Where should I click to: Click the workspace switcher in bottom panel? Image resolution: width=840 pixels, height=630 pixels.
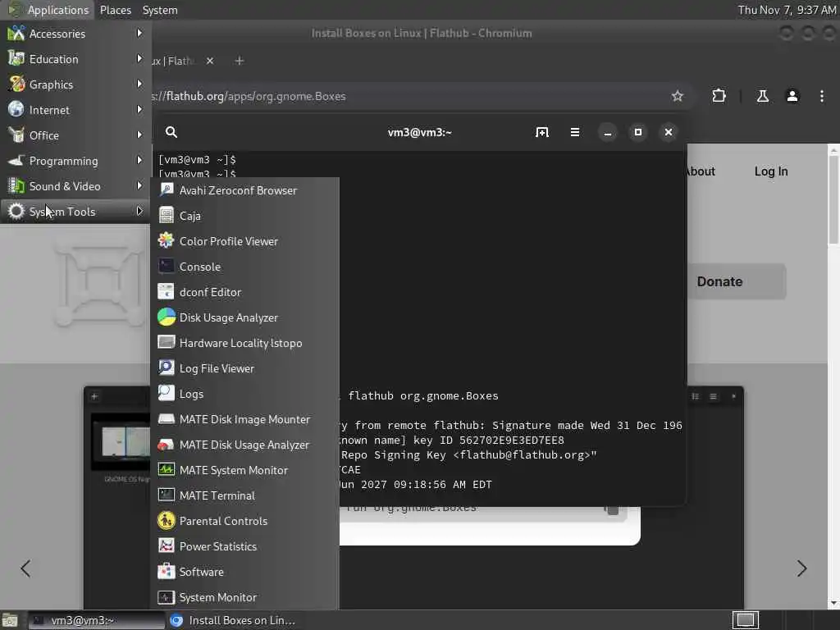[x=746, y=620]
